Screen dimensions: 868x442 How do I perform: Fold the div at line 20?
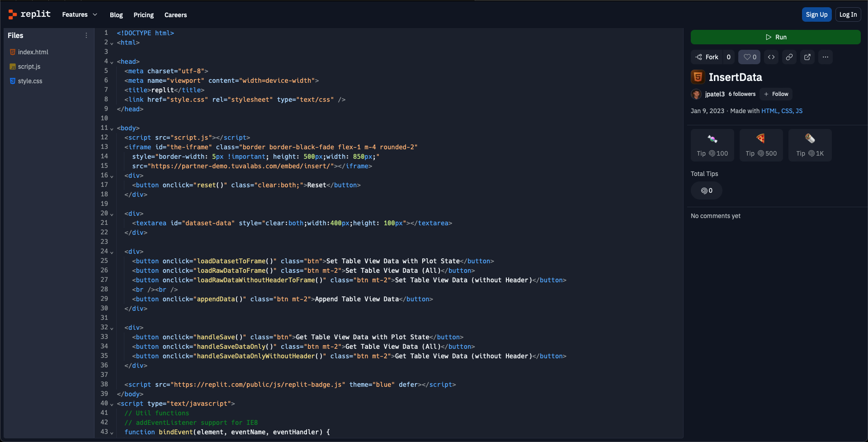tap(112, 214)
